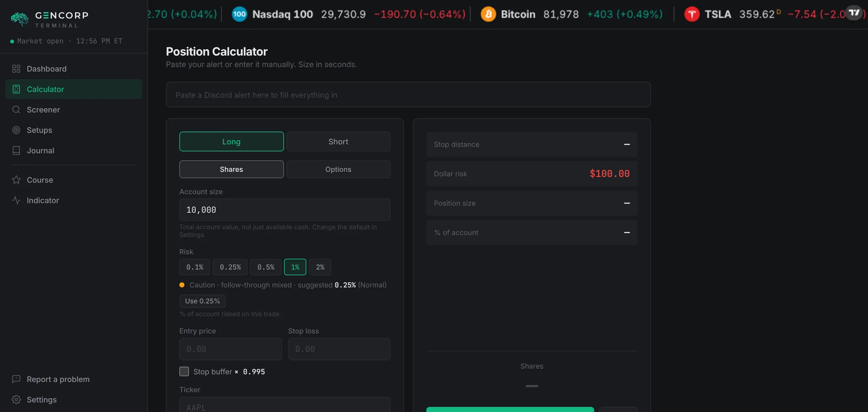The image size is (868, 412).
Task: Choose the 0.1% risk preset
Action: [194, 267]
